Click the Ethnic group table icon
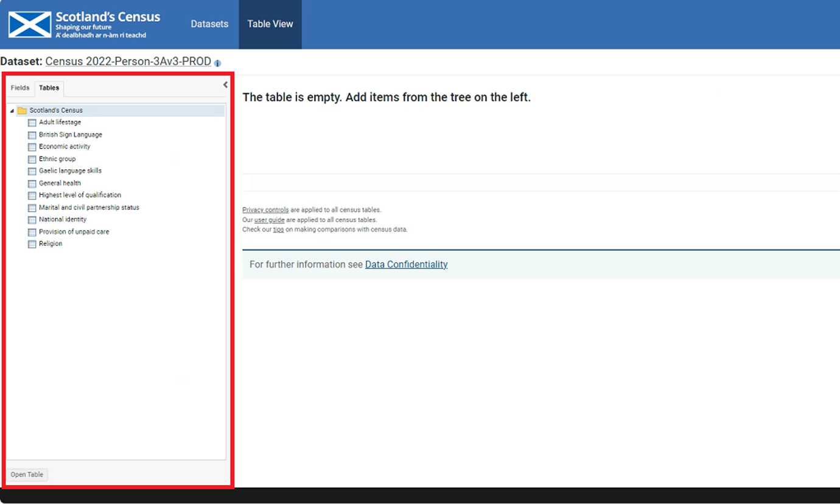This screenshot has height=504, width=840. pos(32,159)
